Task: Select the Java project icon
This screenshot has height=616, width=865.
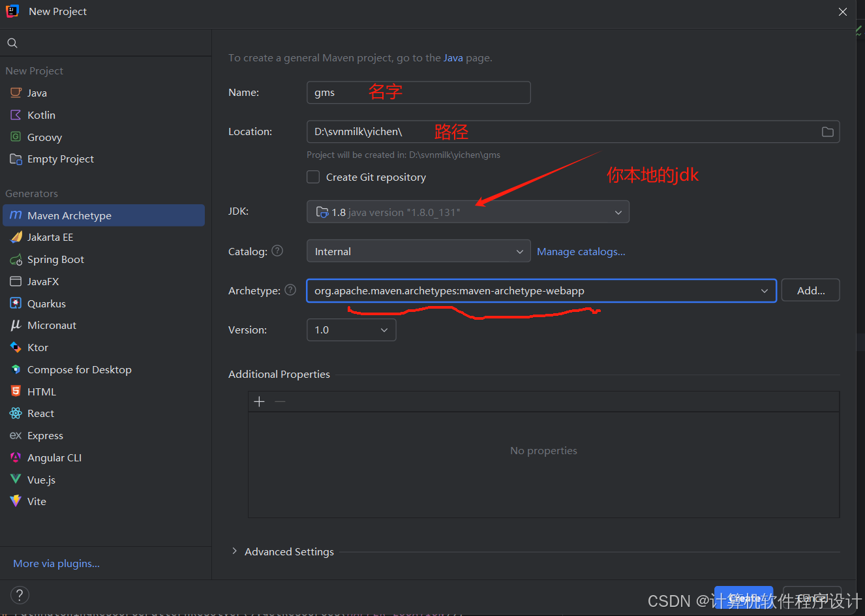Action: 16,93
